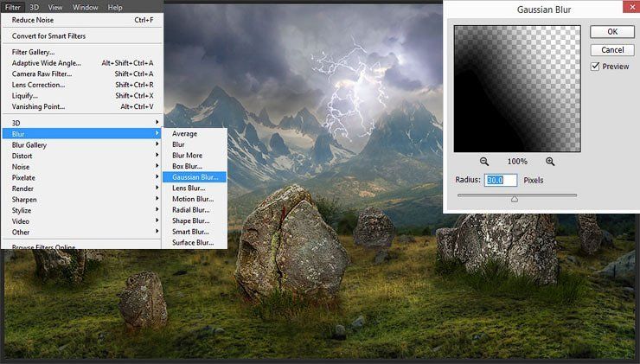Screen dimensions: 640x364
Task: Open the Filter menu
Action: point(13,7)
